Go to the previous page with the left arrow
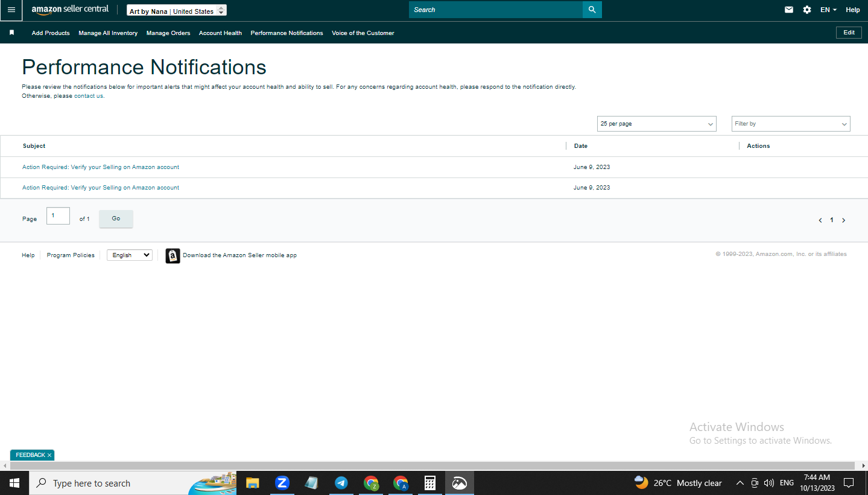The height and width of the screenshot is (495, 868). (820, 220)
